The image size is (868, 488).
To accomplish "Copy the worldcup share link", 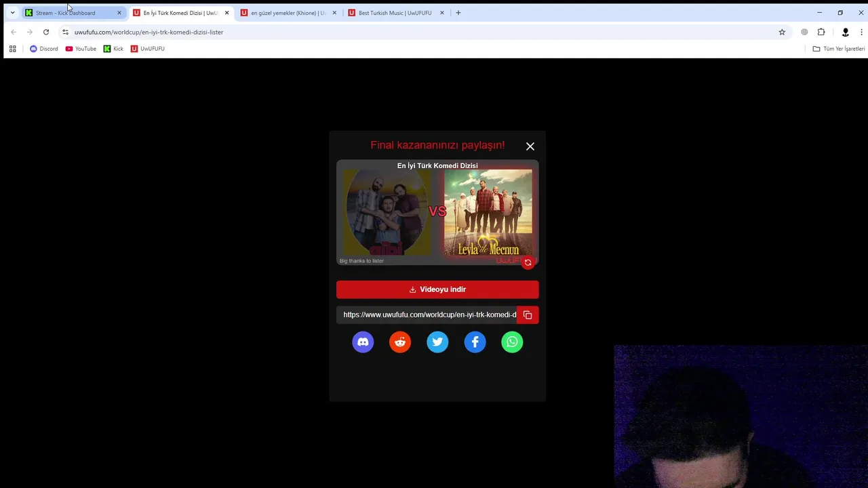I will pos(528,315).
